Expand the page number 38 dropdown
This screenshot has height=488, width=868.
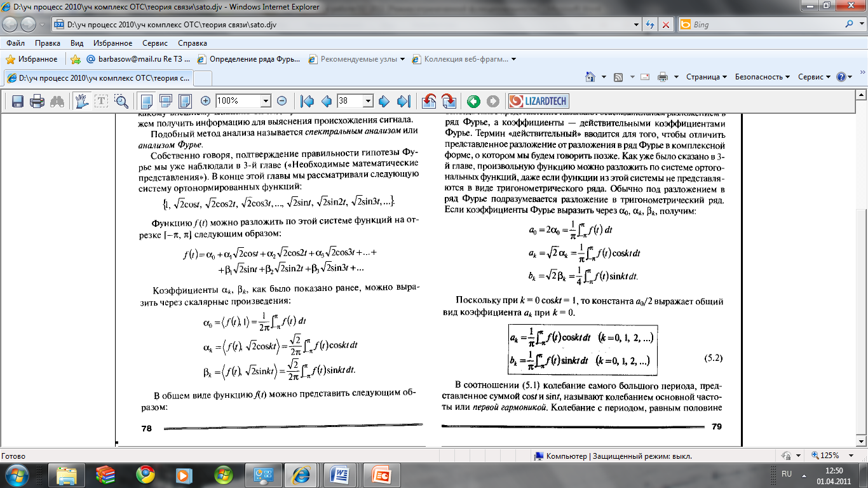pyautogui.click(x=367, y=101)
